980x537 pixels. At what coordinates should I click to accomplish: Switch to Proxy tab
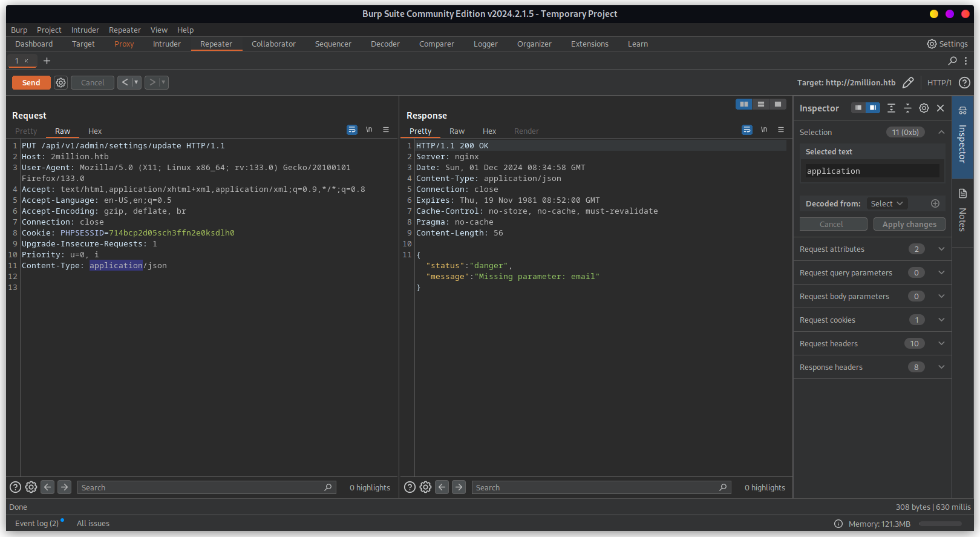(124, 44)
